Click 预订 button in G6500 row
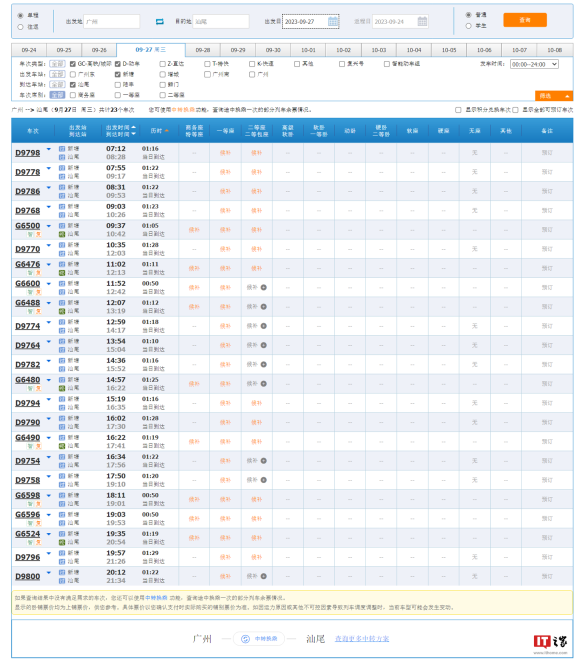576x663 pixels. pos(547,230)
